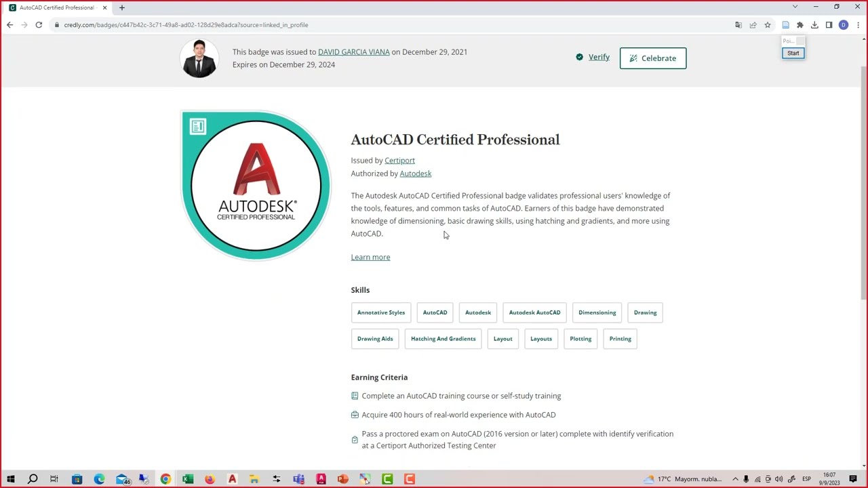Open the Certiport issuer link
The image size is (868, 488).
point(399,161)
